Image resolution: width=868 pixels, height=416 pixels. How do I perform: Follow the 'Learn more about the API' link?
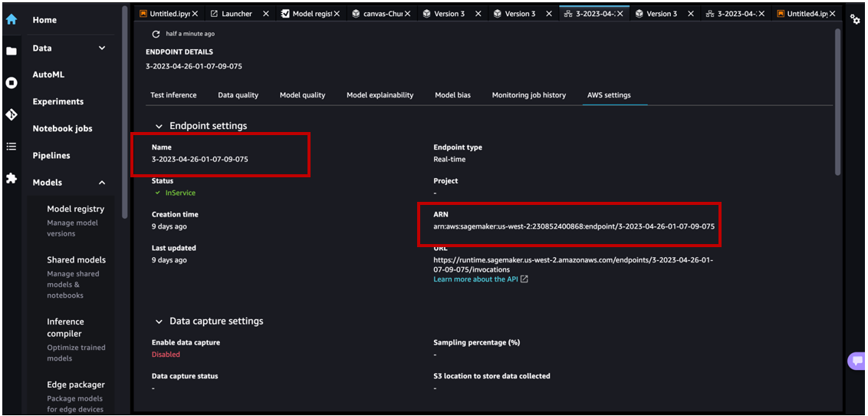[x=475, y=279]
